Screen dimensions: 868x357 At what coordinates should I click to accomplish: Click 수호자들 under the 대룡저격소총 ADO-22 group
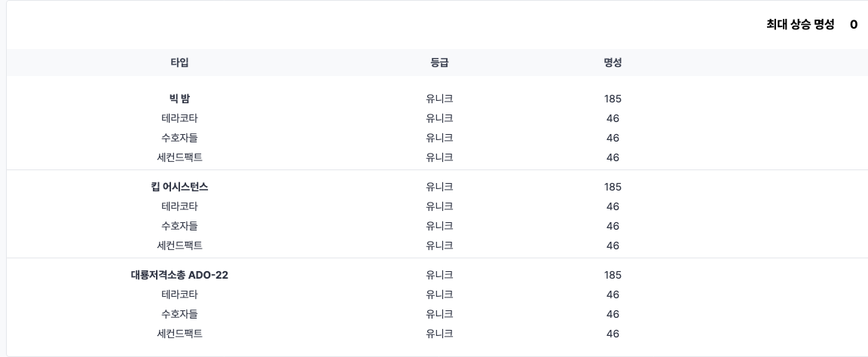179,314
